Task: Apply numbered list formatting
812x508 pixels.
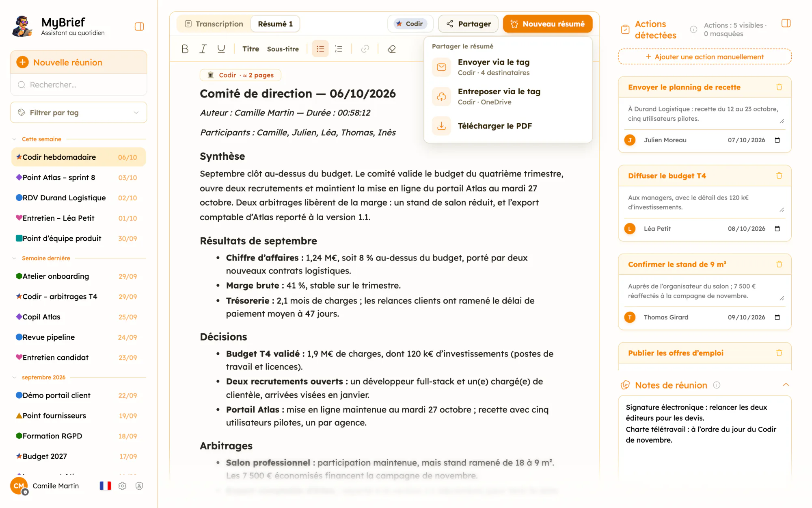Action: pos(339,49)
